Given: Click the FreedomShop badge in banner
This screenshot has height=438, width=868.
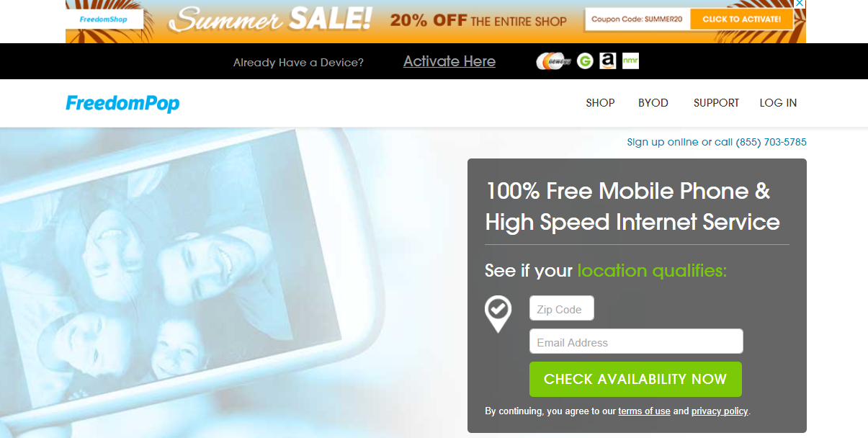Looking at the screenshot, I should 104,19.
